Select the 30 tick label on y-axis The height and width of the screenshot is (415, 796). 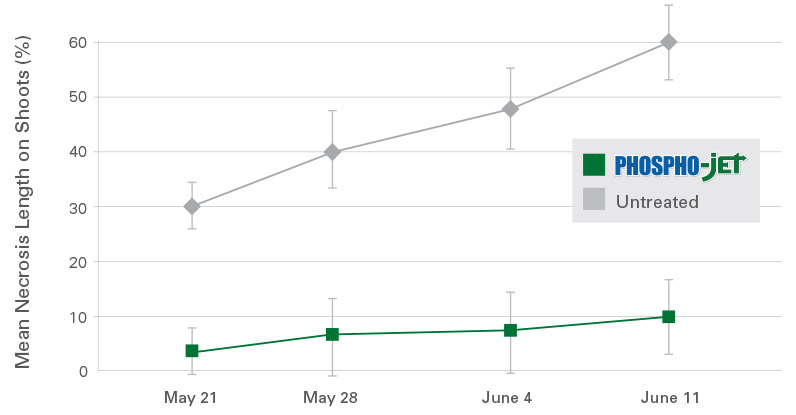pyautogui.click(x=78, y=207)
